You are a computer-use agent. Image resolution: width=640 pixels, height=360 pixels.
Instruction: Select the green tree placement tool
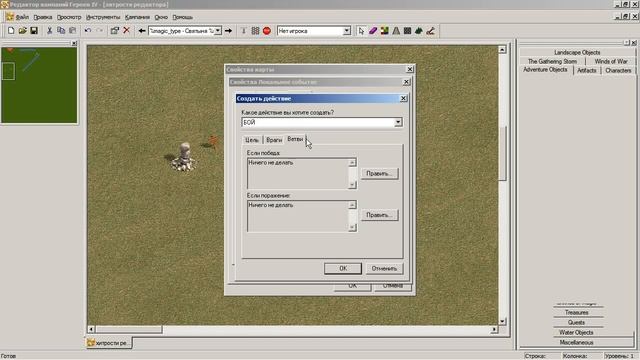[419, 31]
